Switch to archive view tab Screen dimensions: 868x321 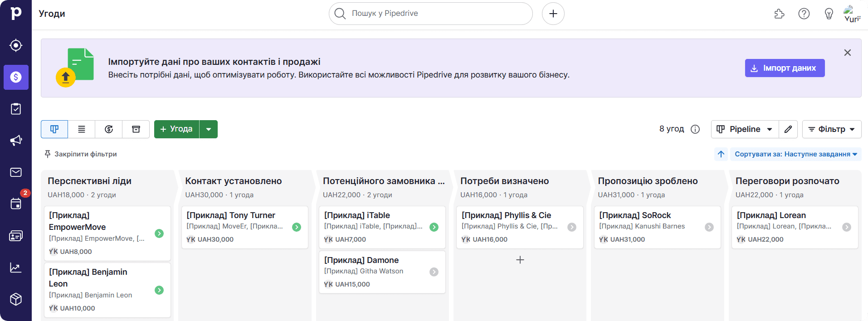(136, 129)
